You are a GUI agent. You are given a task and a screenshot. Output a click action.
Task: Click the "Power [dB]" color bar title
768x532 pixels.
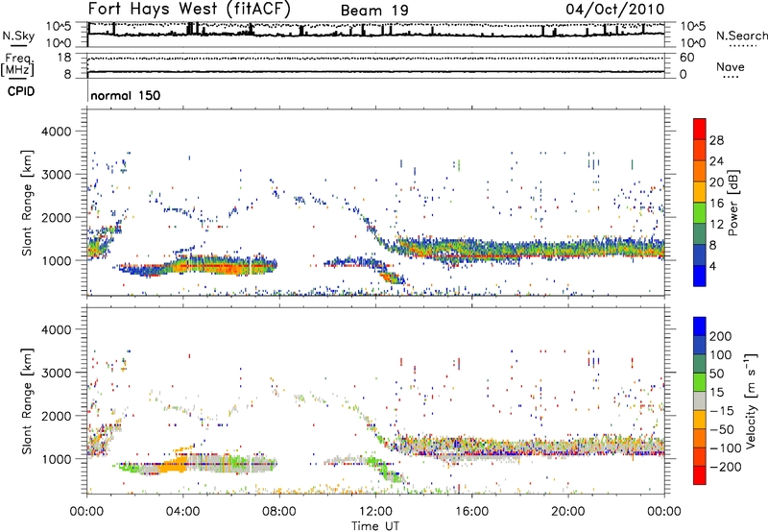732,203
